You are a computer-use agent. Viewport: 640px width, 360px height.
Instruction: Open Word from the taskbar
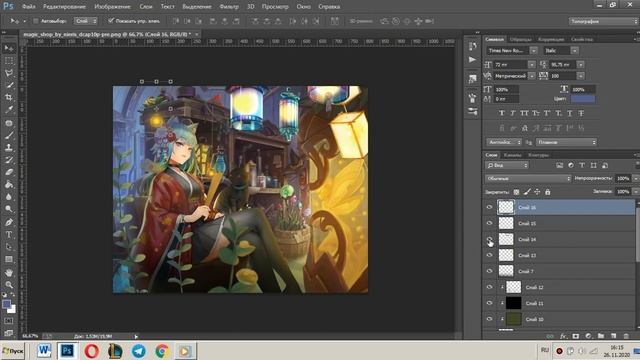pos(44,351)
